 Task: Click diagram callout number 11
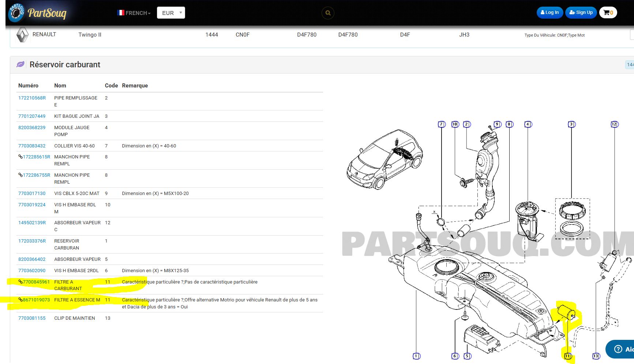pos(568,356)
